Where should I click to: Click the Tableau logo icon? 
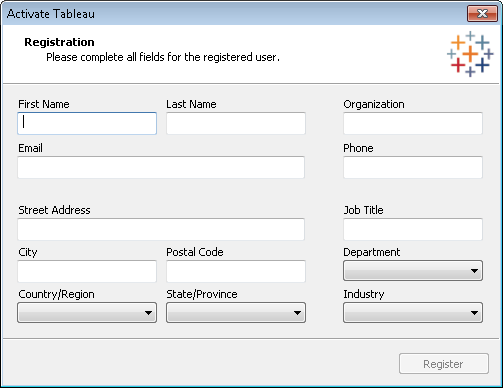[470, 54]
